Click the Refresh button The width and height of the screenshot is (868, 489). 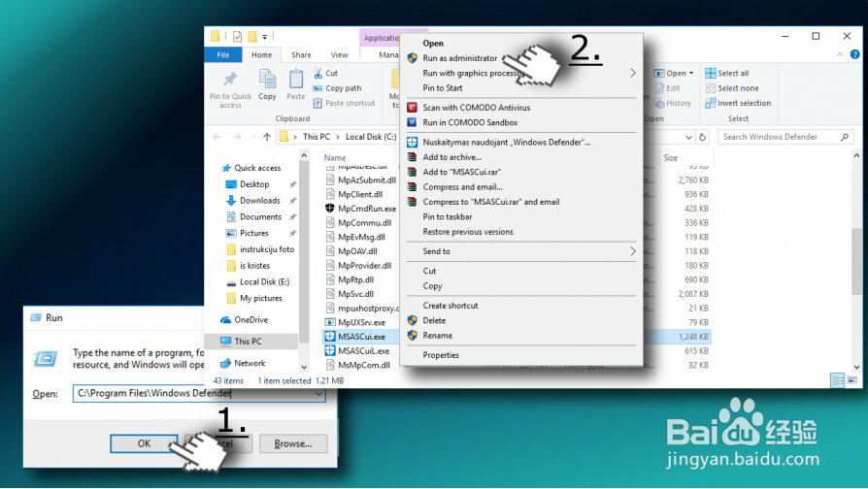coord(703,137)
